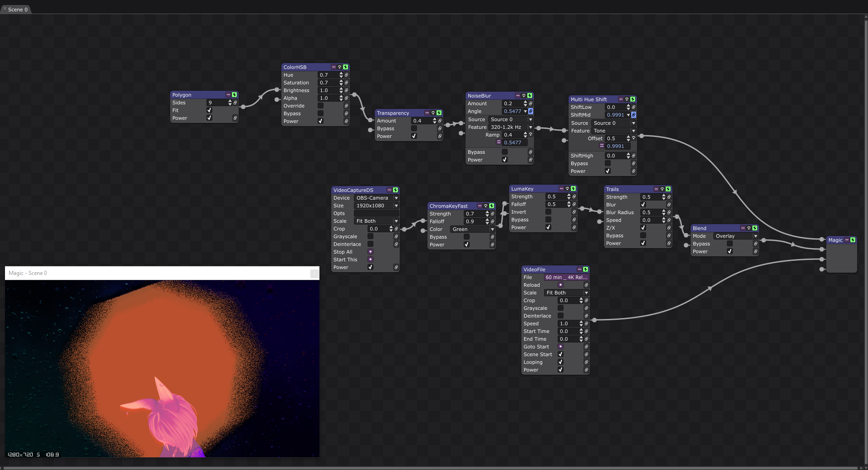Click the LumaKey node preview icon

tap(567, 189)
